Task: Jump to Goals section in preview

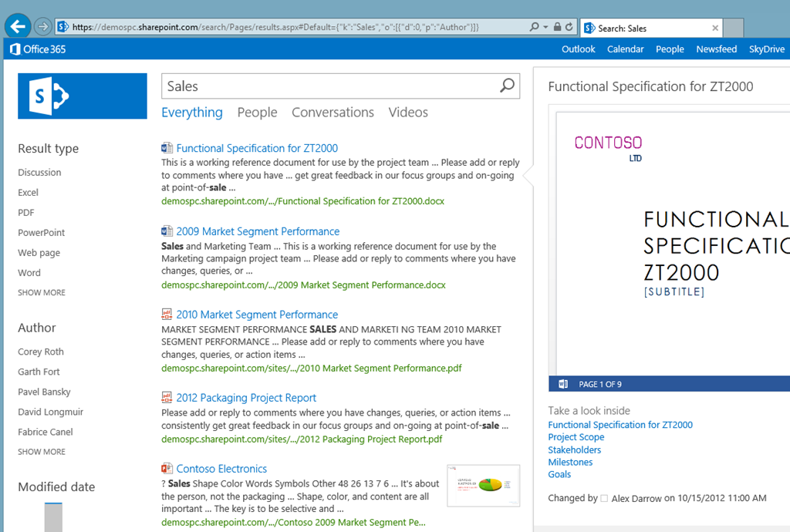Action: pyautogui.click(x=559, y=474)
